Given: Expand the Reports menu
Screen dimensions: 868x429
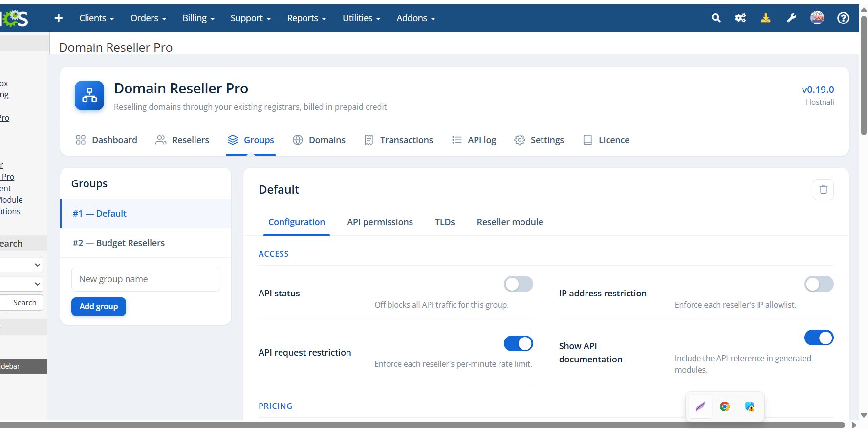Looking at the screenshot, I should (307, 18).
